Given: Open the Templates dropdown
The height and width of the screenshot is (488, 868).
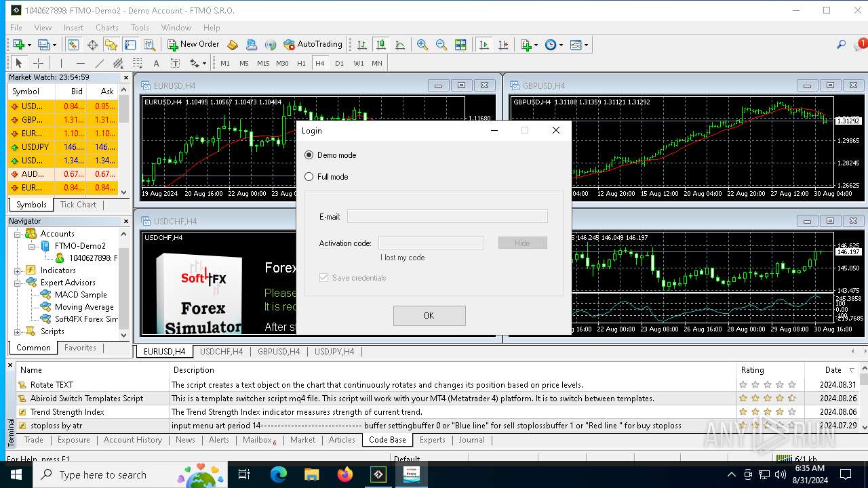Looking at the screenshot, I should pyautogui.click(x=579, y=45).
